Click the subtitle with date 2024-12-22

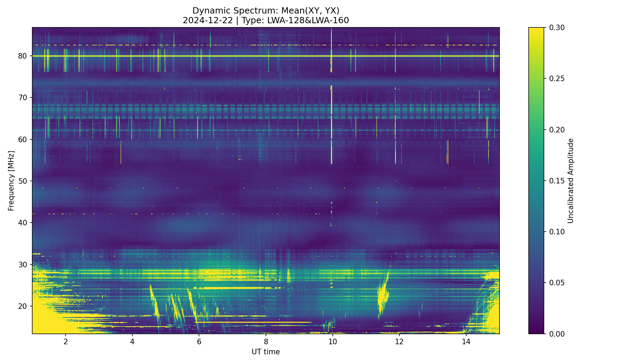pos(266,20)
